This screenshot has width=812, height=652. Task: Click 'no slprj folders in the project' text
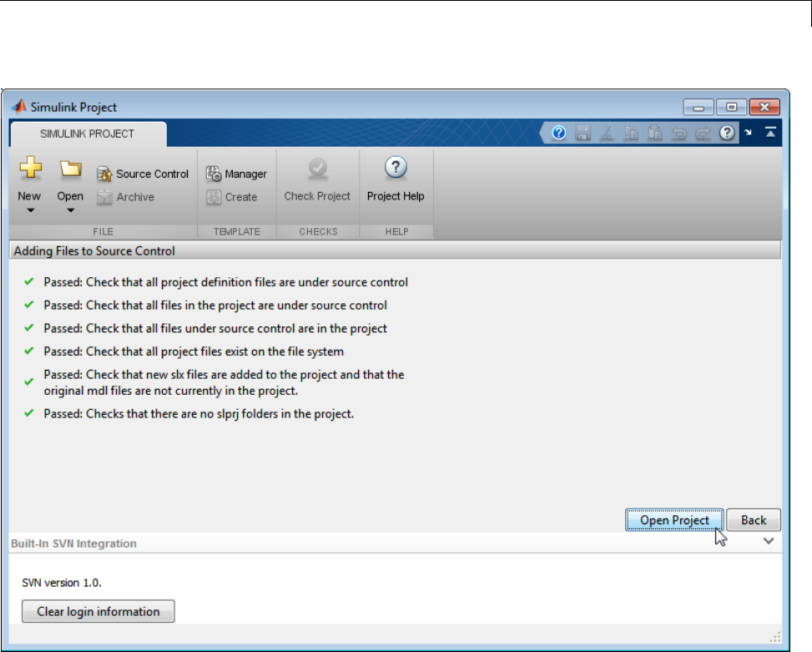pos(275,414)
